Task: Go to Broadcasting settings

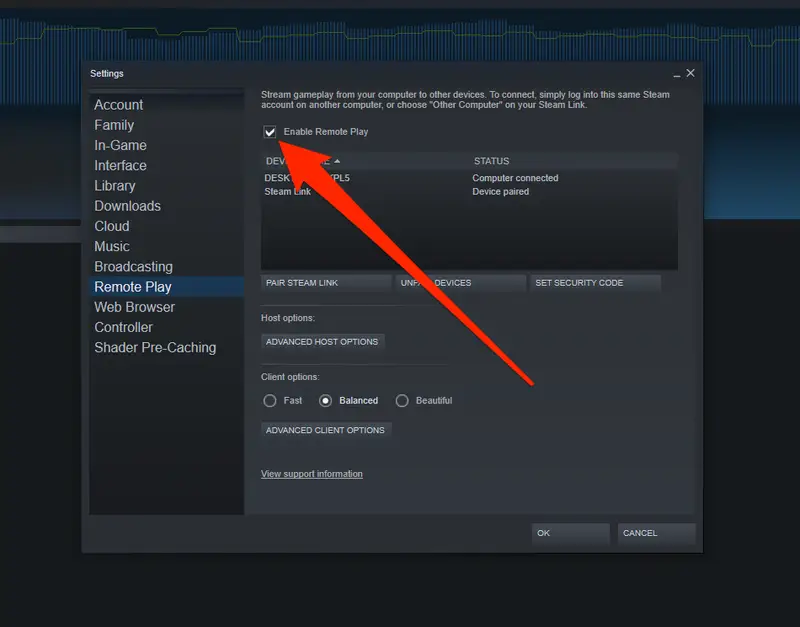Action: coord(133,266)
